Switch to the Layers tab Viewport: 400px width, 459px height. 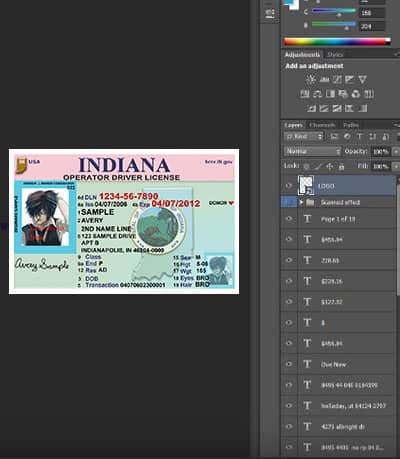tap(293, 125)
